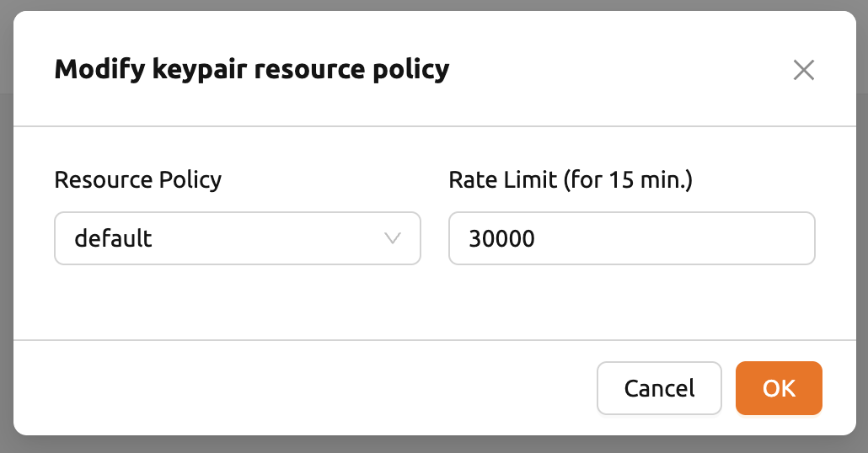This screenshot has height=453, width=868.
Task: Expand the Resource Policy dropdown chevron
Action: click(393, 238)
